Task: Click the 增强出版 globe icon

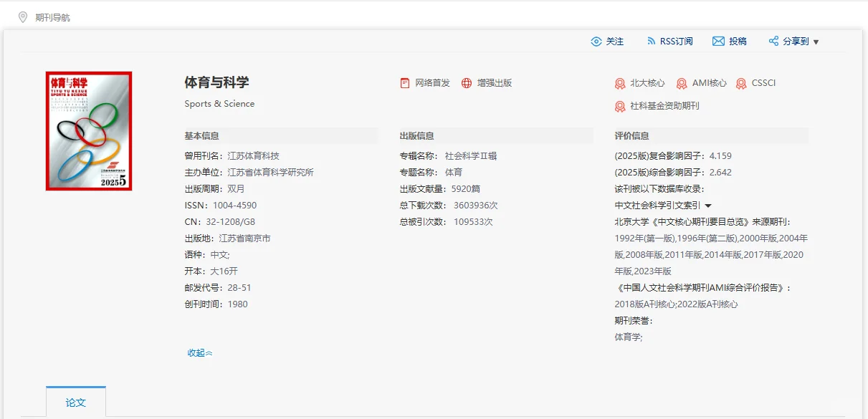Action: coord(468,82)
